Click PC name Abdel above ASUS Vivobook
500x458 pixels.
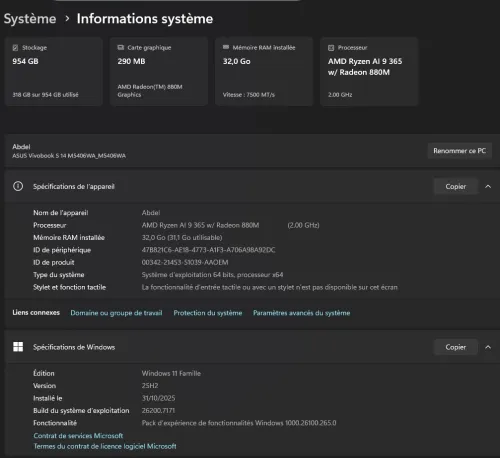(x=21, y=147)
